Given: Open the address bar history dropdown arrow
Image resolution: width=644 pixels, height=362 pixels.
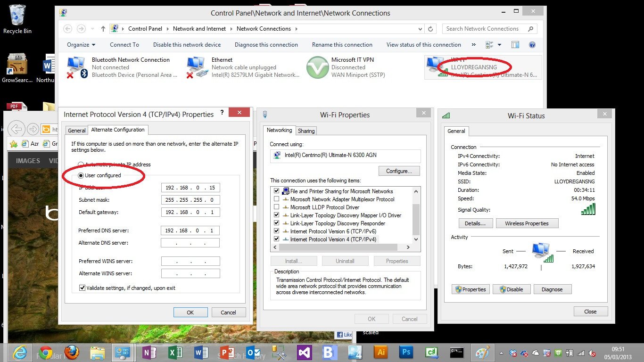Looking at the screenshot, I should point(421,29).
